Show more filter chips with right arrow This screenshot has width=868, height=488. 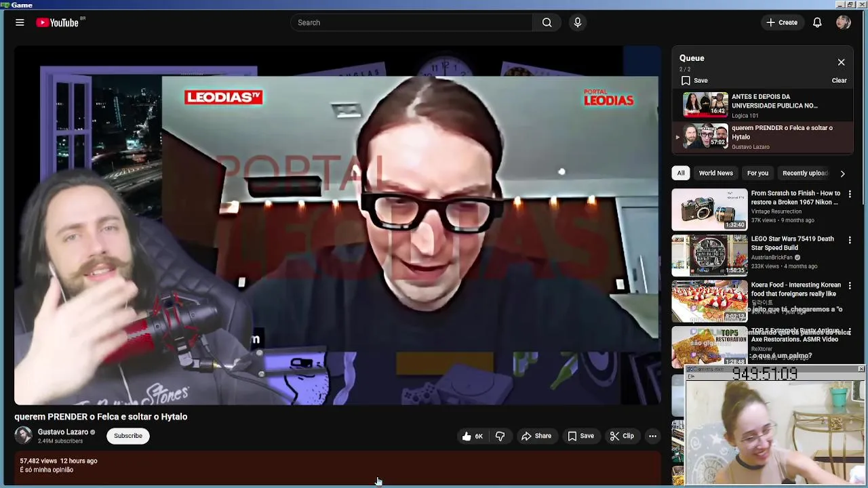(x=842, y=174)
